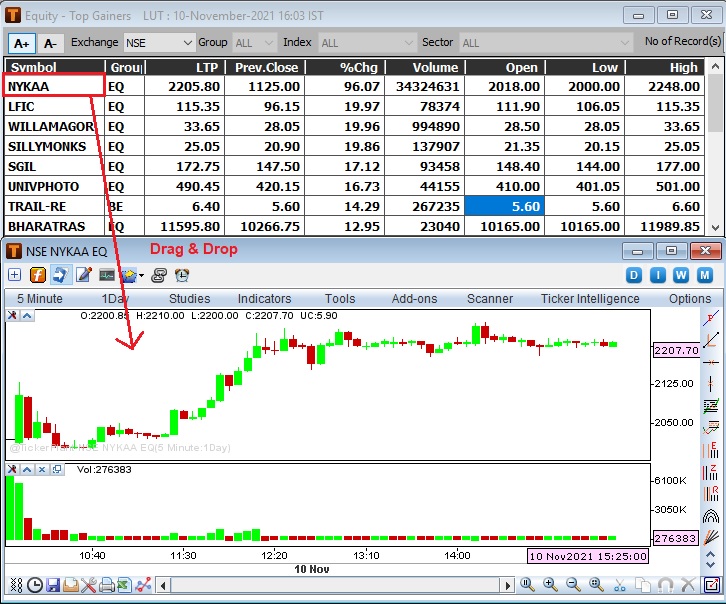Print chart with printer icon

[106, 585]
